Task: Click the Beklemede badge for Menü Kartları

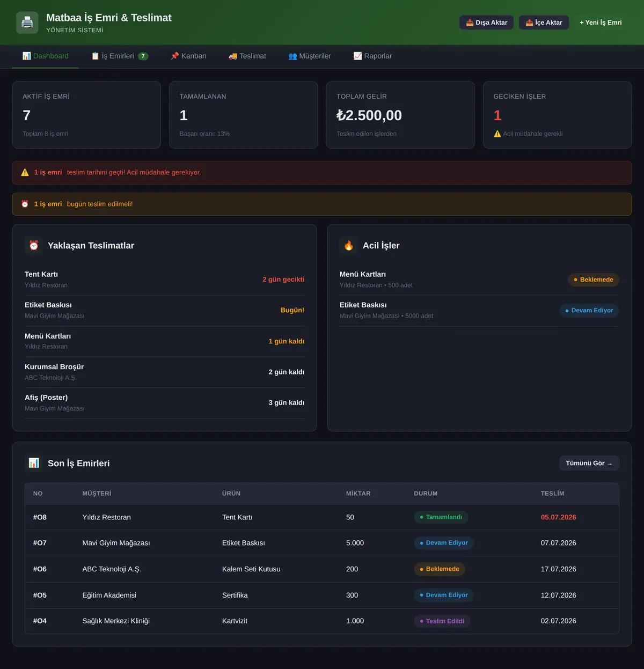Action: pyautogui.click(x=594, y=280)
